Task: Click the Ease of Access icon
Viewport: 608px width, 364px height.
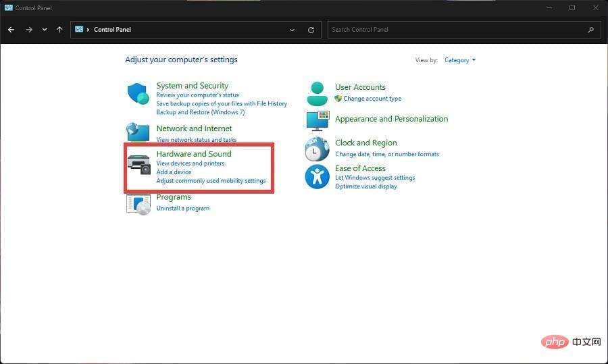Action: [317, 177]
